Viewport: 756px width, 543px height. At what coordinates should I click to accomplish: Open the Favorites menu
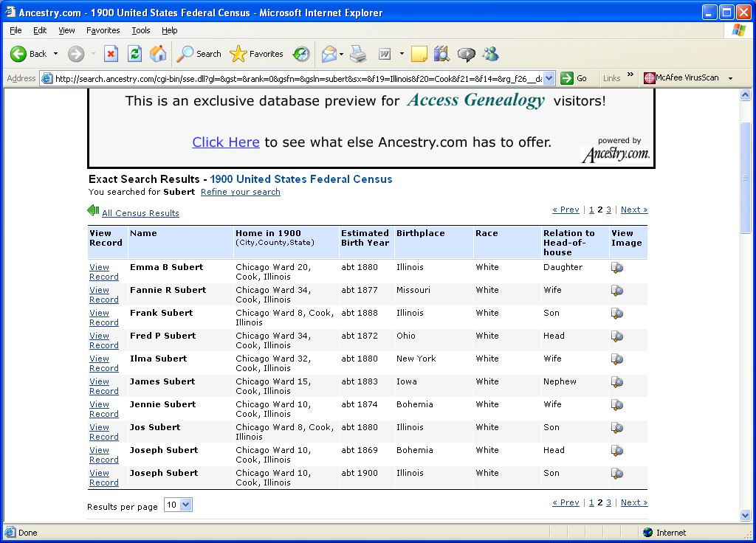coord(103,30)
